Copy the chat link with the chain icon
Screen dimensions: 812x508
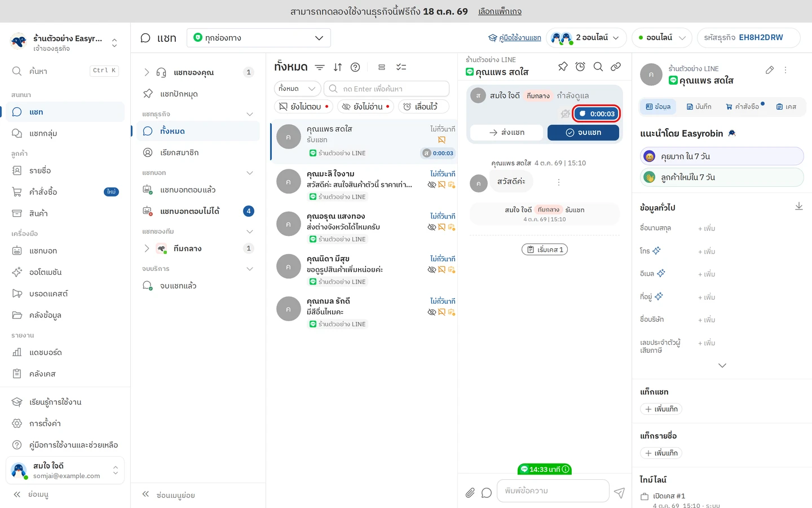point(616,67)
